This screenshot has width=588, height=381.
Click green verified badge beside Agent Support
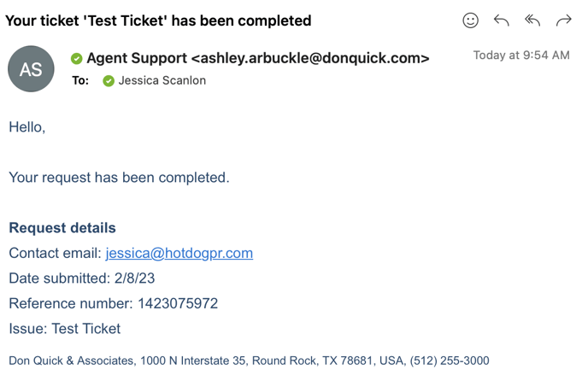[x=77, y=59]
